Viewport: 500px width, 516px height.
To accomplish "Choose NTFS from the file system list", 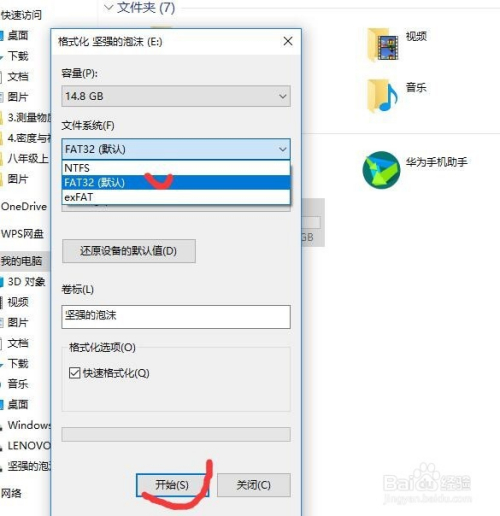I will point(176,168).
